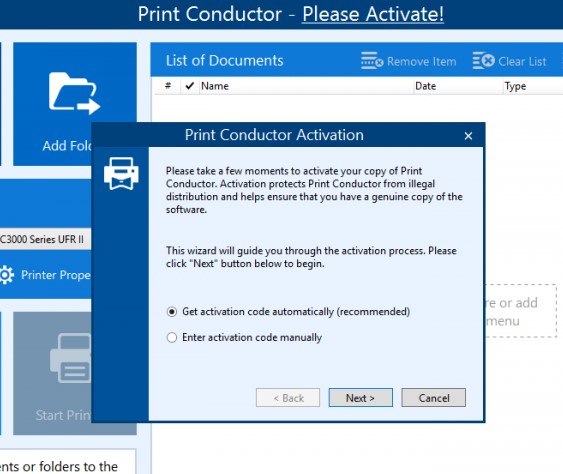Click Clear List label in documents toolbar
Viewport: 563px width, 474px height.
pyautogui.click(x=522, y=62)
